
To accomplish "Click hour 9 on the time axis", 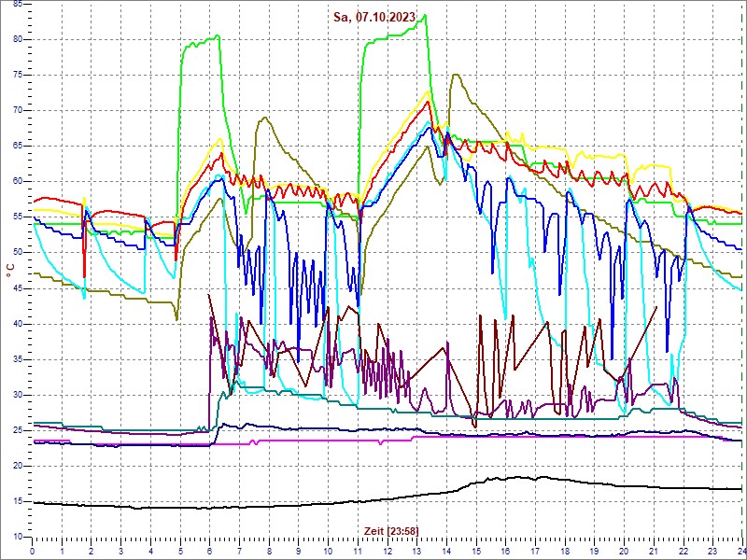I will [298, 551].
